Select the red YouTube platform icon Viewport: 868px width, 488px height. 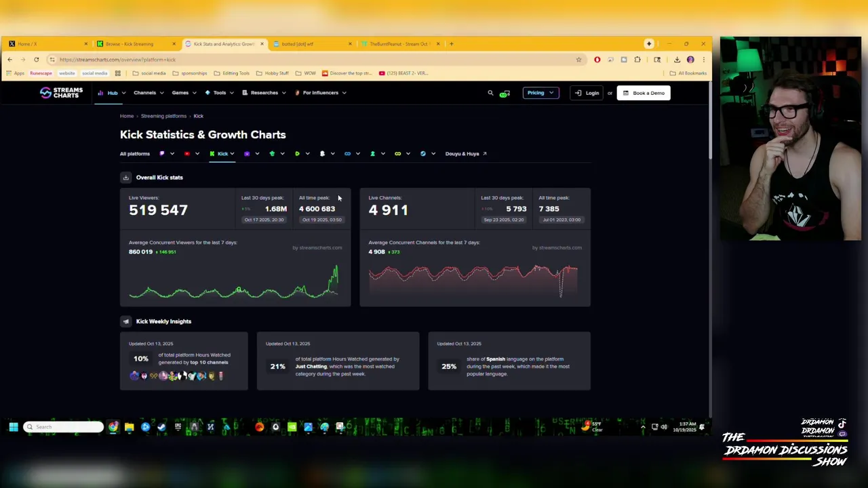187,154
